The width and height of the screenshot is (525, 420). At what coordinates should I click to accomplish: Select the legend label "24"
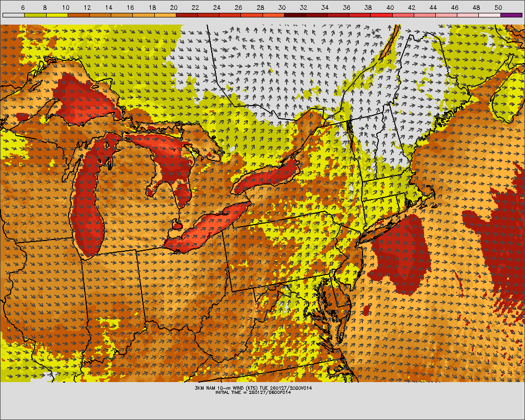(x=217, y=7)
